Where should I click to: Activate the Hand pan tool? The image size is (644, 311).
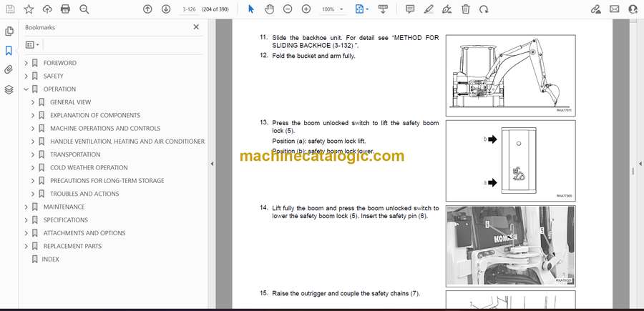(x=270, y=9)
